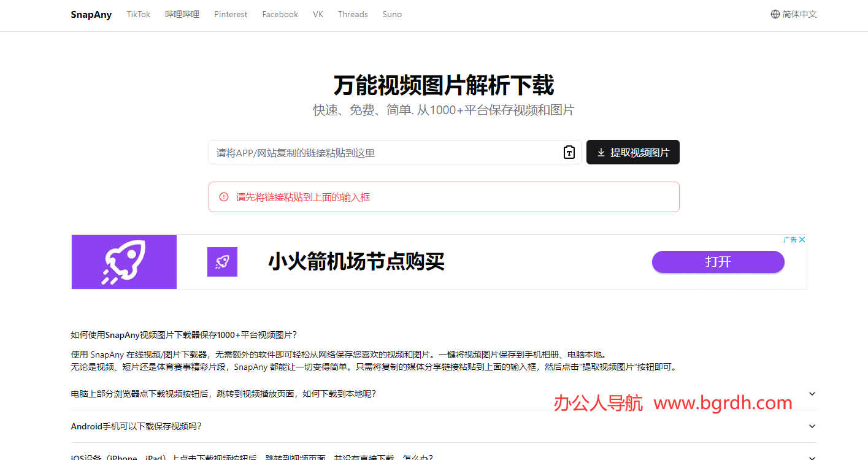The height and width of the screenshot is (460, 868).
Task: Select Pinterest in the top navigation
Action: (x=231, y=14)
